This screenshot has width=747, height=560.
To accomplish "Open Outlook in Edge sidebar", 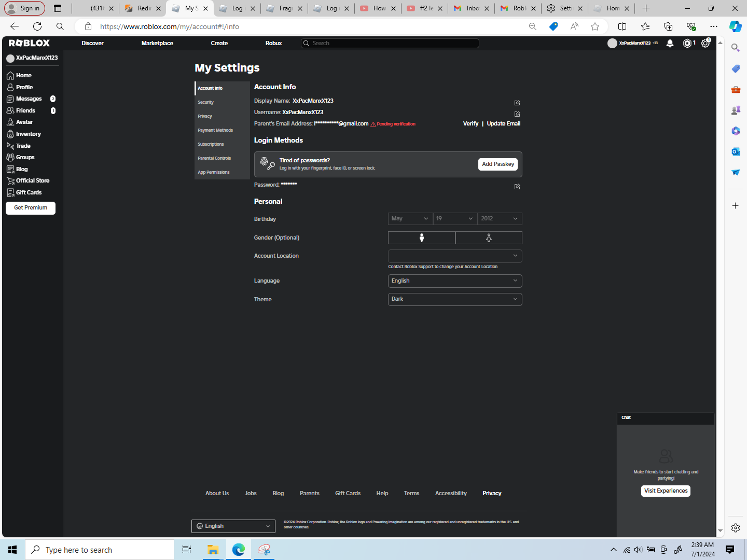I will [736, 151].
